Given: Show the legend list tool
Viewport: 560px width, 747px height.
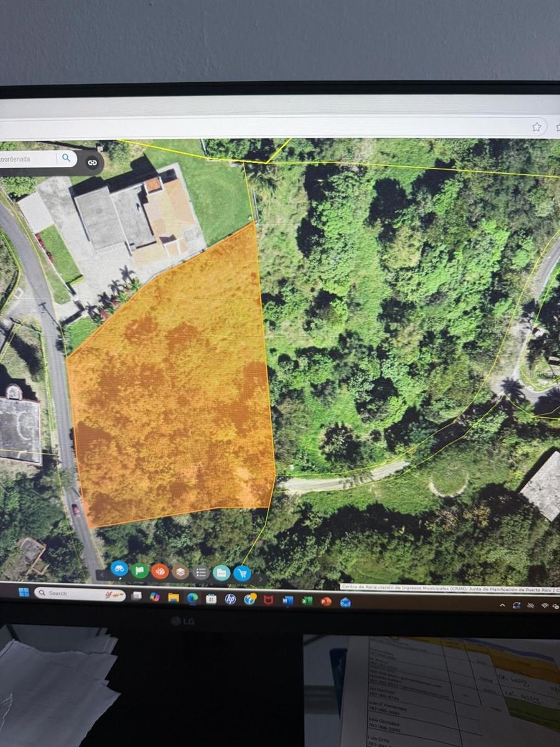Looking at the screenshot, I should (200, 572).
